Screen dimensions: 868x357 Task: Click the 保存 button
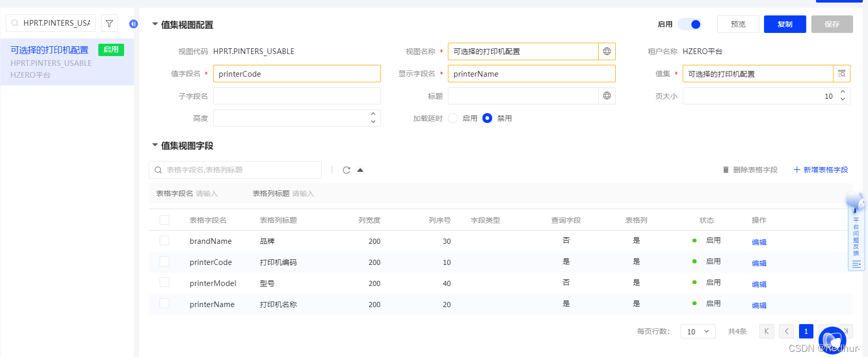pos(832,24)
